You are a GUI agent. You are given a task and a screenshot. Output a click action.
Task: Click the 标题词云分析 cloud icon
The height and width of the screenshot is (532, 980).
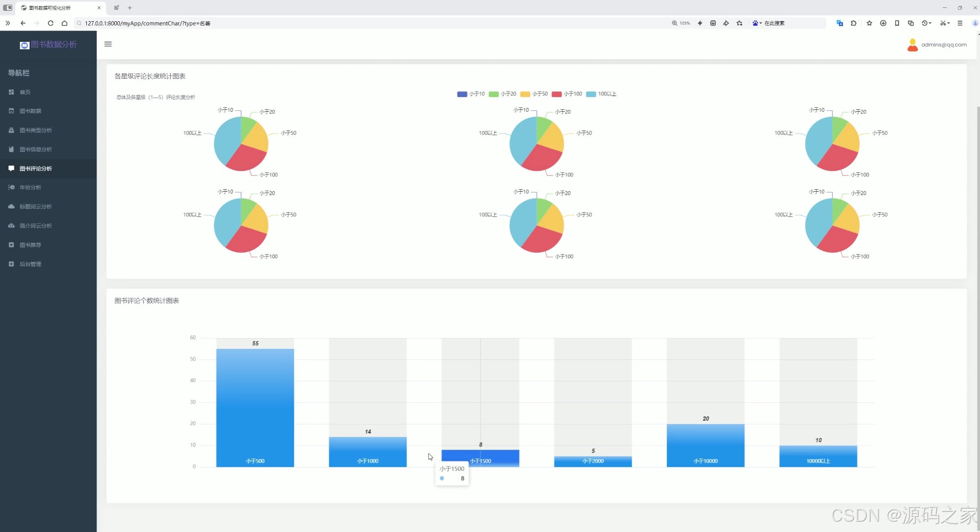pos(11,206)
